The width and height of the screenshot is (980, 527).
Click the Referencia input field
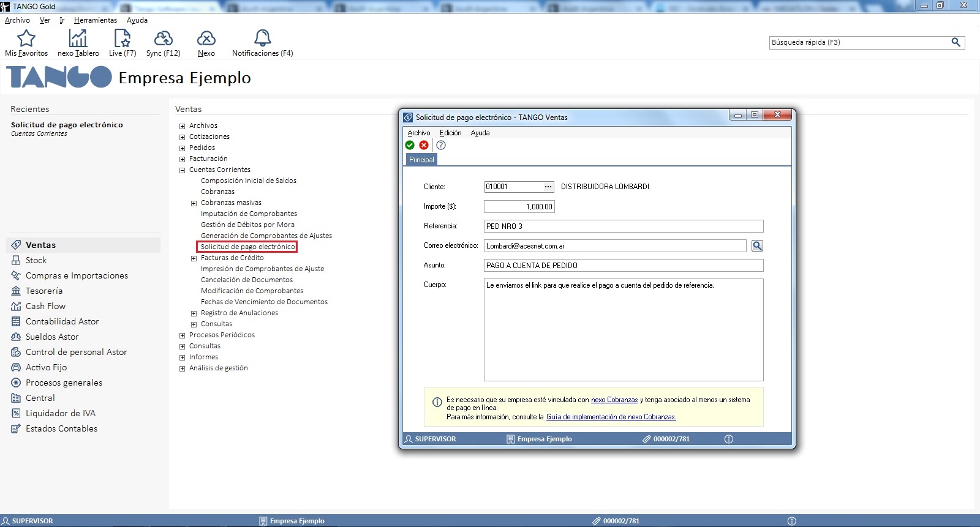[x=623, y=226]
